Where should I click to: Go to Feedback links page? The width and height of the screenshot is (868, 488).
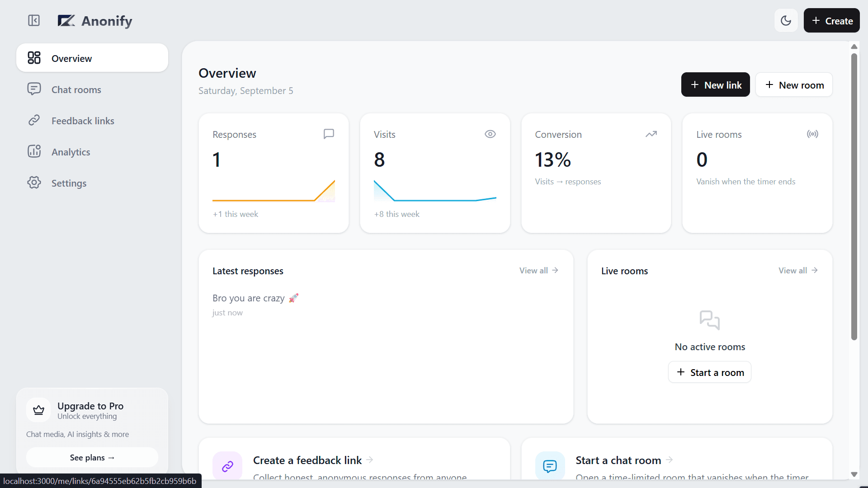pos(92,120)
